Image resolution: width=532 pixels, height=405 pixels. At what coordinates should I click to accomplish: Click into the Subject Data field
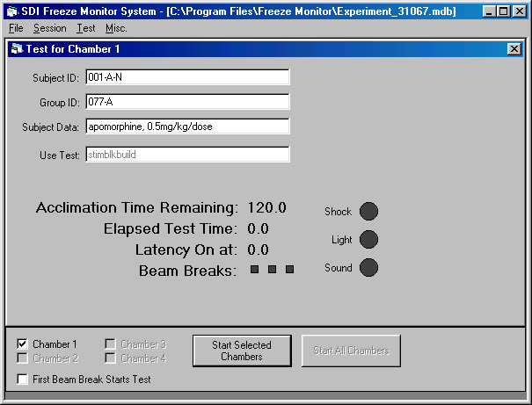pos(186,127)
